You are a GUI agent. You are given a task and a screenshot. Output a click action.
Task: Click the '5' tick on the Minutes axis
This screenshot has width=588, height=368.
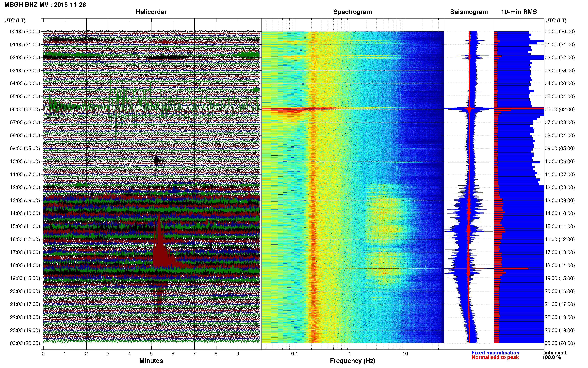[151, 354]
